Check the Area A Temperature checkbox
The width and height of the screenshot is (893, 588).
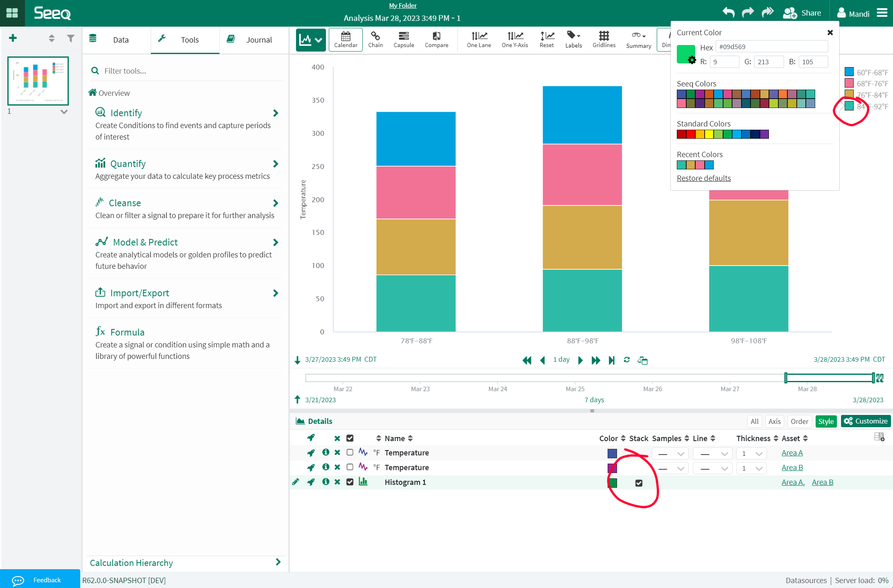[x=350, y=453]
